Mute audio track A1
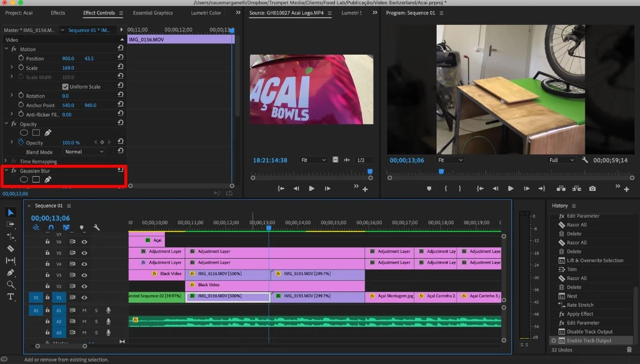This screenshot has height=364, width=640. (x=84, y=310)
